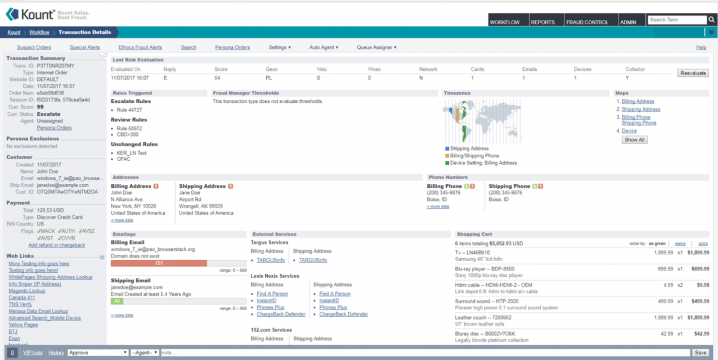Click the green icon next to Shipping Phone
The width and height of the screenshot is (718, 360).
click(x=534, y=186)
